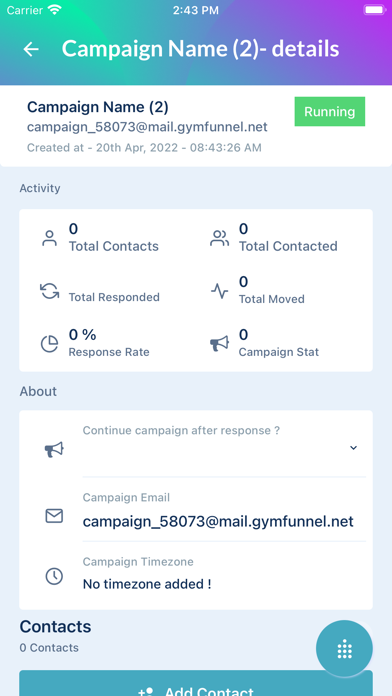Click the Campaign Name (2) title in the card
The image size is (392, 696).
98,107
